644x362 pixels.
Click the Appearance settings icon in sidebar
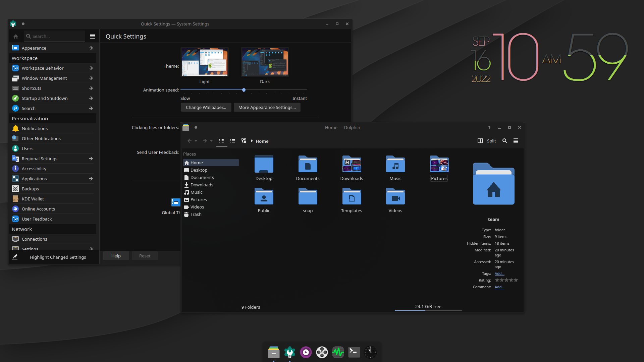pyautogui.click(x=15, y=48)
